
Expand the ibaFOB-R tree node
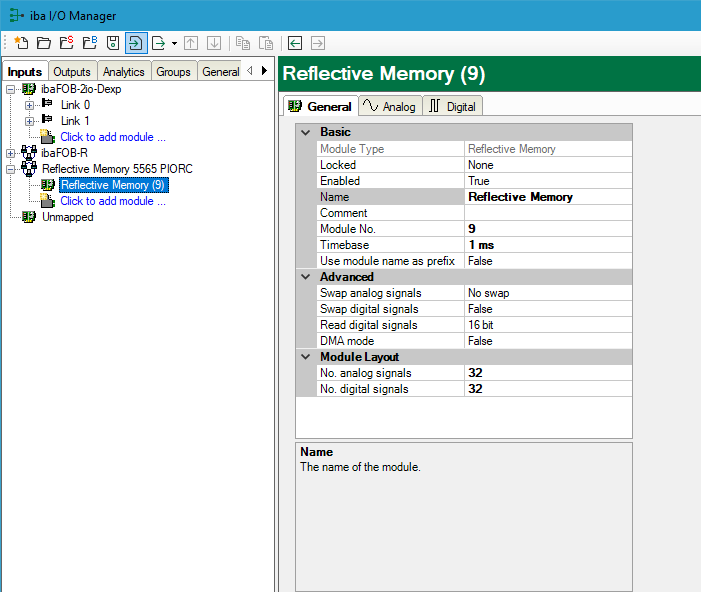[10, 153]
